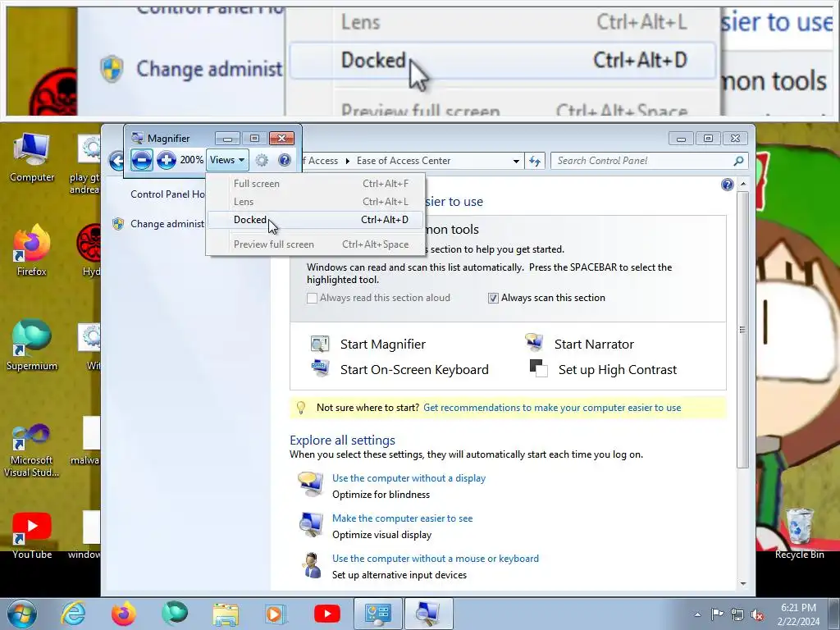
Task: Open the Firefox desktop shortcut
Action: (x=32, y=251)
